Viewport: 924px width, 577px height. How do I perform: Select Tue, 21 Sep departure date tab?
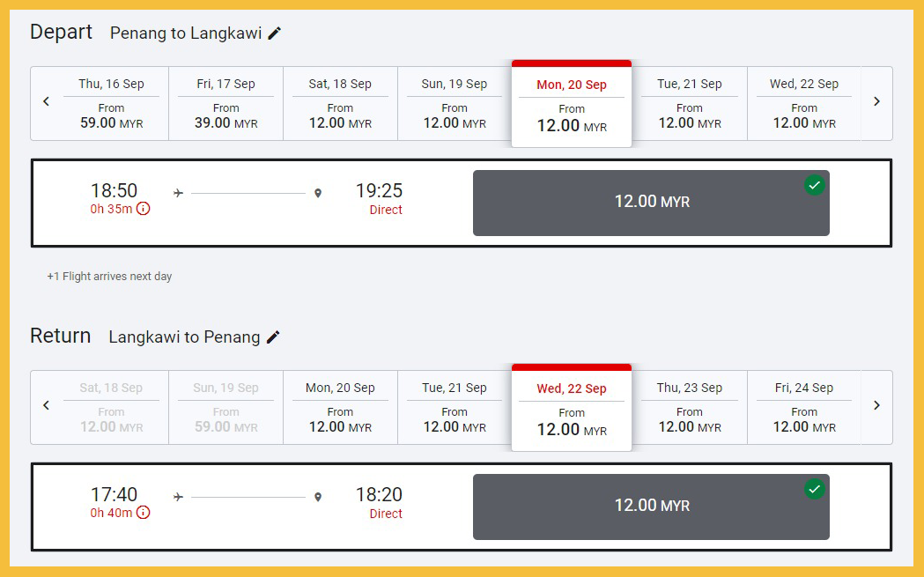(690, 104)
